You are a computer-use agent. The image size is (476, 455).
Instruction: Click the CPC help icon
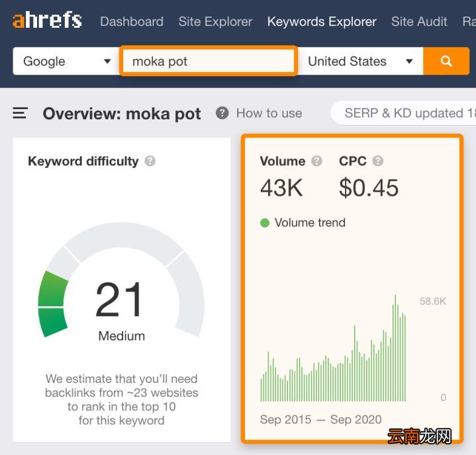(x=377, y=161)
